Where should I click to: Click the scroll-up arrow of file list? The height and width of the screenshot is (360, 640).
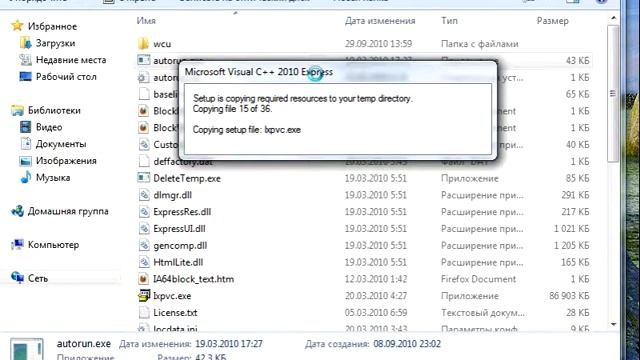pyautogui.click(x=613, y=18)
